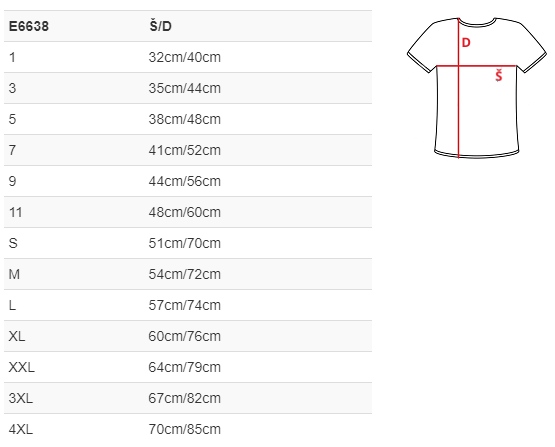Select the E6638 header cell
Screen dimensions: 555x447
click(x=29, y=26)
